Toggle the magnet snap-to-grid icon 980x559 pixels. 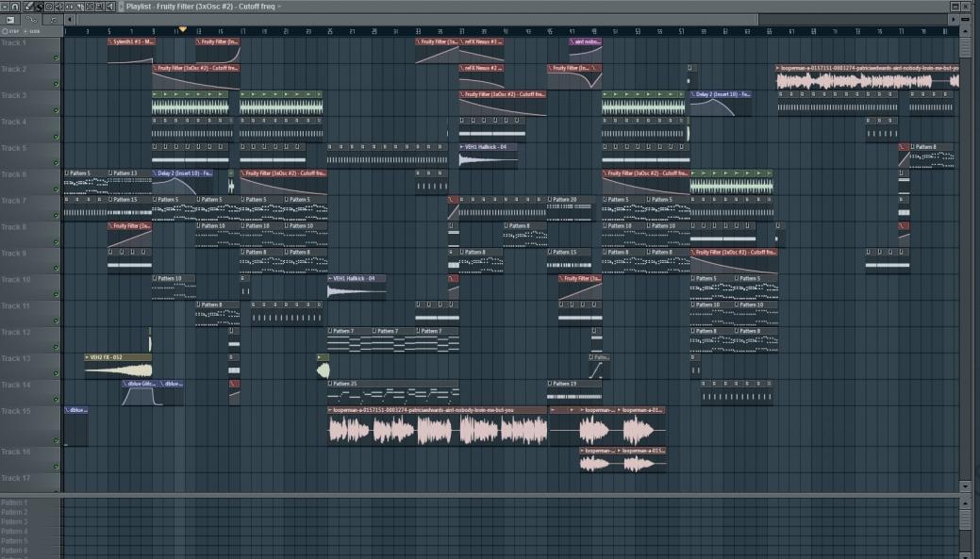[x=17, y=6]
